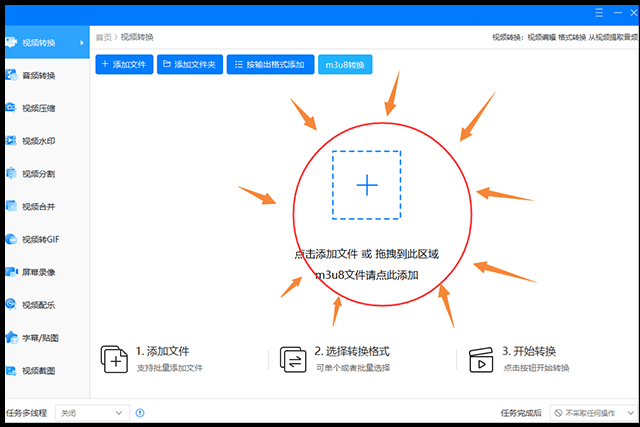
Task: Click the 字幕/贴图 star icon
Action: 11,337
